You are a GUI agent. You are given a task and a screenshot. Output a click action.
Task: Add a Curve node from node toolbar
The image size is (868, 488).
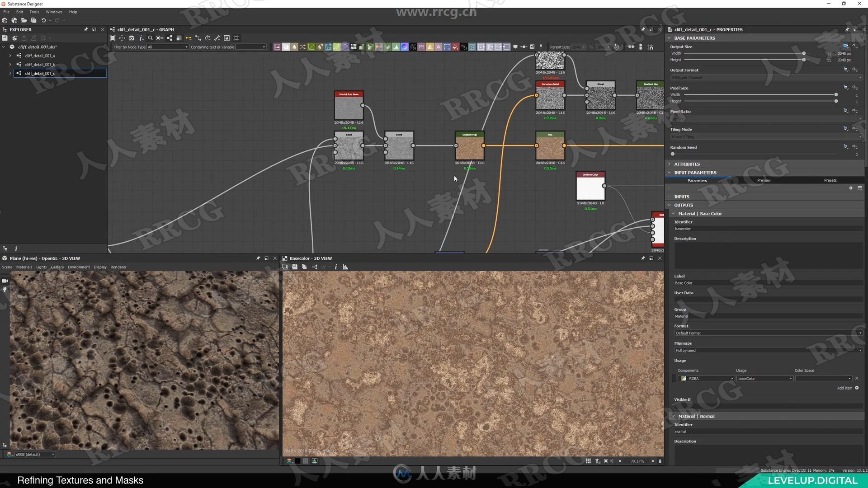[311, 47]
